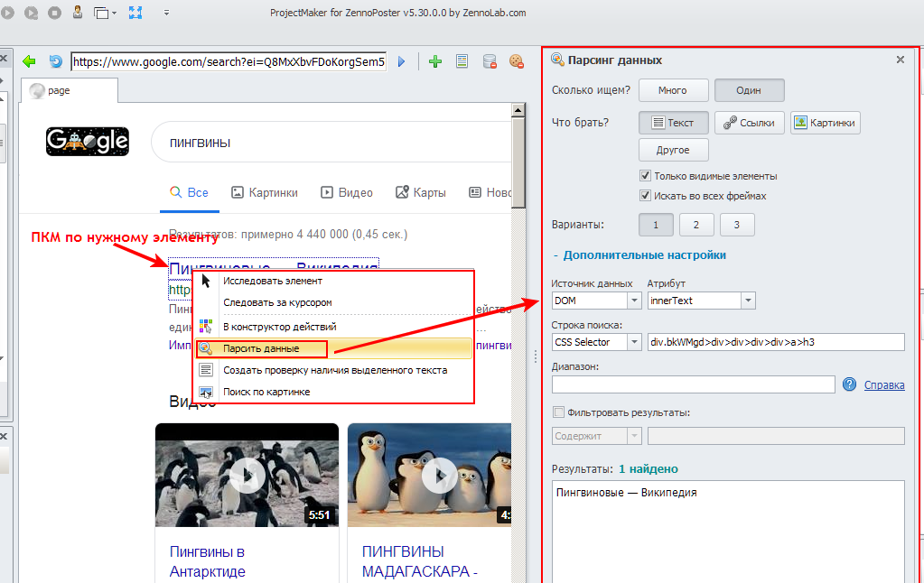Image resolution: width=924 pixels, height=583 pixels.
Task: Select the Много search mode
Action: pyautogui.click(x=673, y=90)
